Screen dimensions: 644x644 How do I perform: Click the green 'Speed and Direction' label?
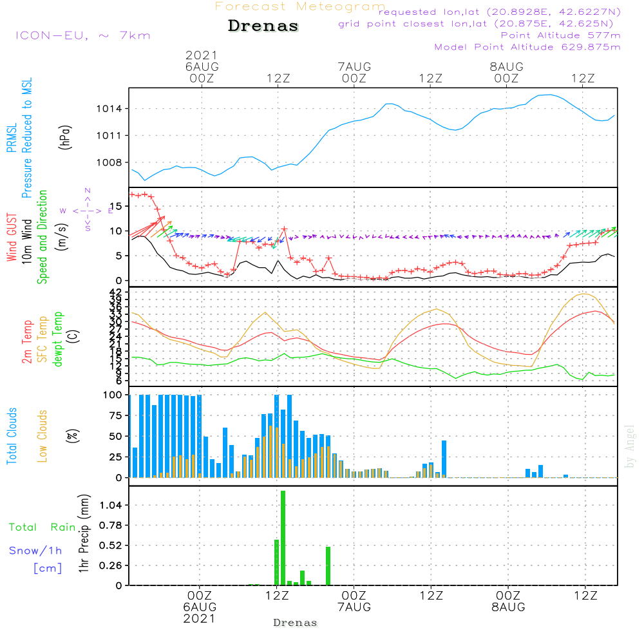pos(43,237)
